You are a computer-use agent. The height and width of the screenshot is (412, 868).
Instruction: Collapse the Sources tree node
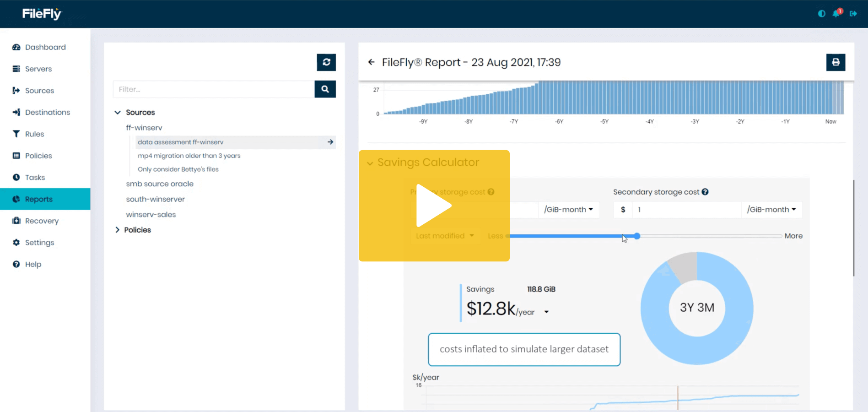118,113
